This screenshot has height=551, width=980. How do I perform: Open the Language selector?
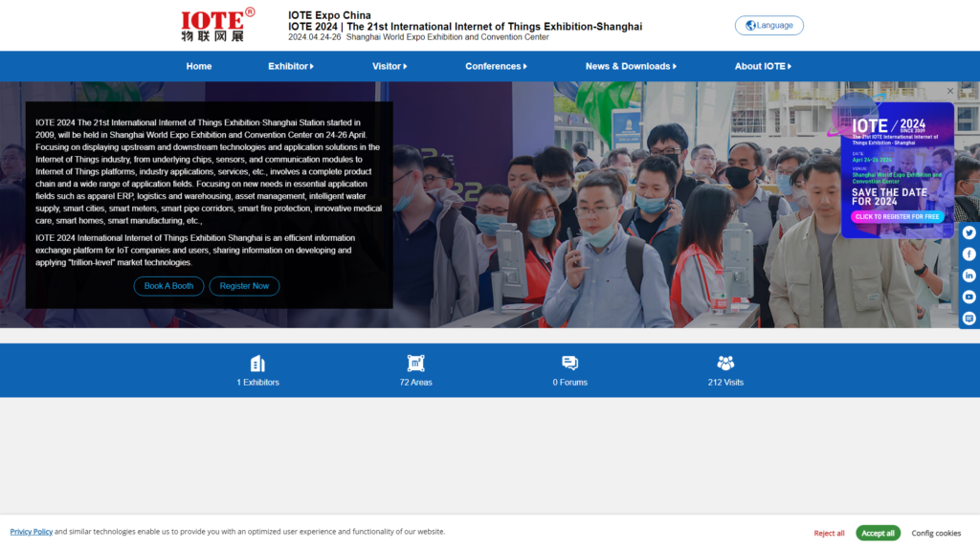(x=768, y=26)
